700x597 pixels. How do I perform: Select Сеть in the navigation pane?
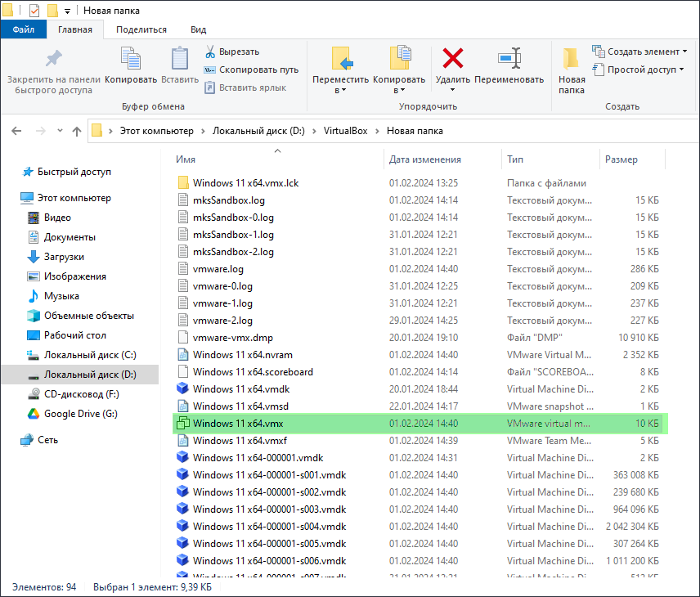pos(47,440)
